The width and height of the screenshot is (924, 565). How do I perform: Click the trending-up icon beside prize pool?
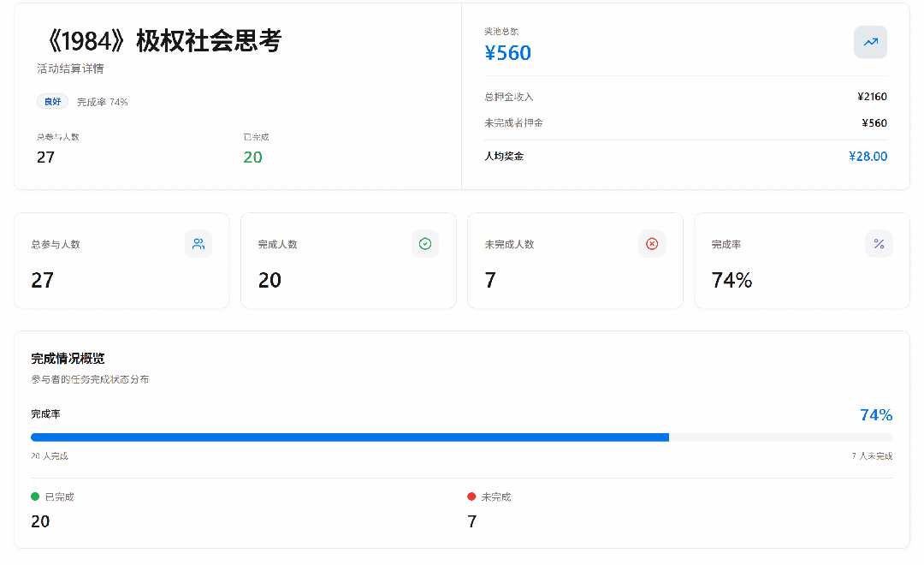pyautogui.click(x=870, y=42)
